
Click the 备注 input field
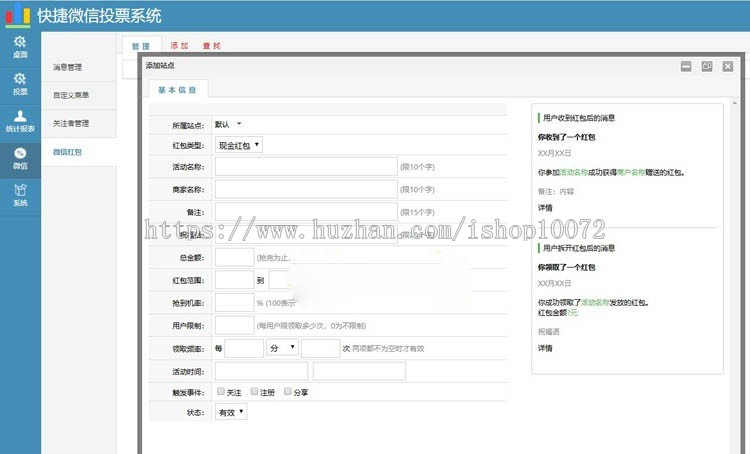click(306, 212)
